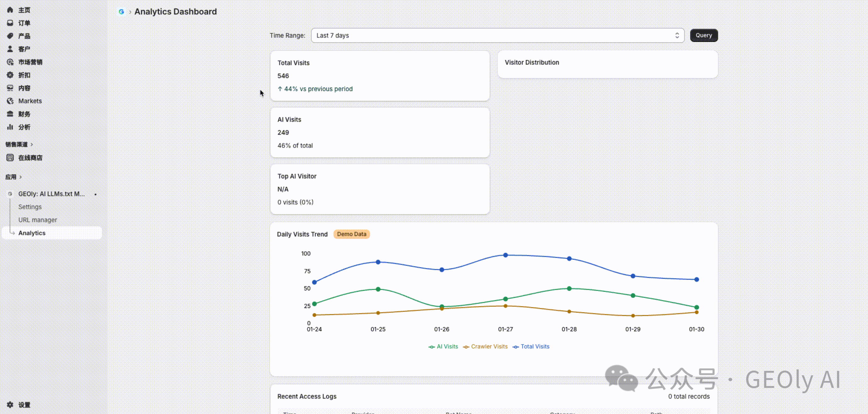This screenshot has width=868, height=414.
Task: Click the Total Visits value 546
Action: (x=283, y=76)
